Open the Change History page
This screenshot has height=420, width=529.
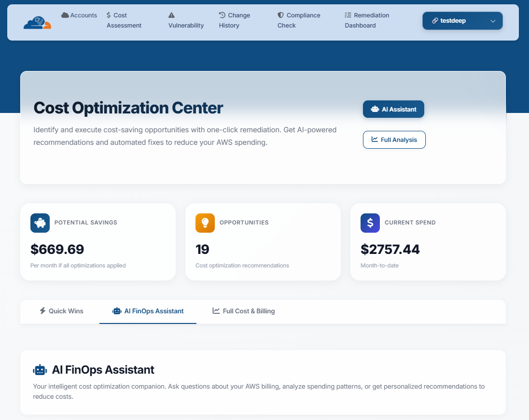[235, 20]
